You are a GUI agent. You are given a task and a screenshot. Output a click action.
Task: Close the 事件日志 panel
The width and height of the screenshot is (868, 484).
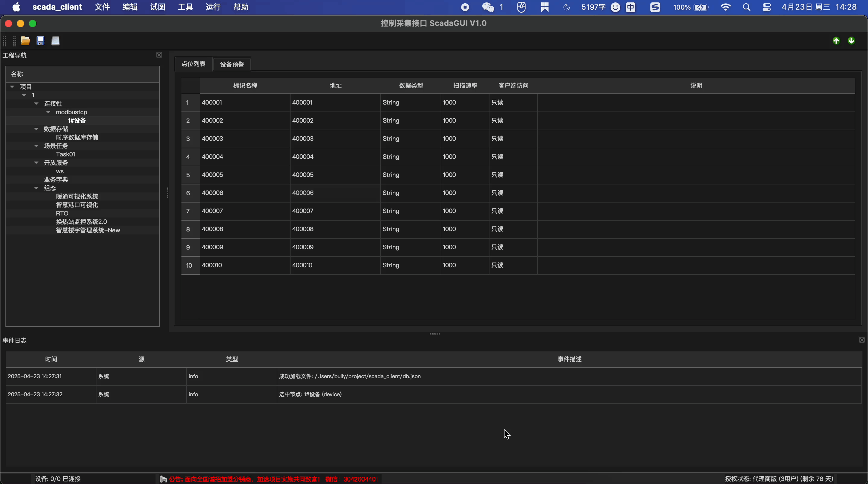tap(862, 340)
